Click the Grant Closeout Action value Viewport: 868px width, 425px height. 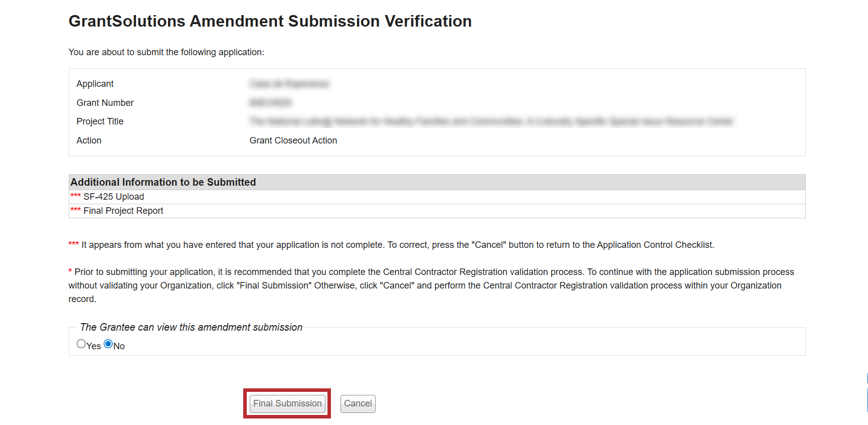click(x=293, y=140)
